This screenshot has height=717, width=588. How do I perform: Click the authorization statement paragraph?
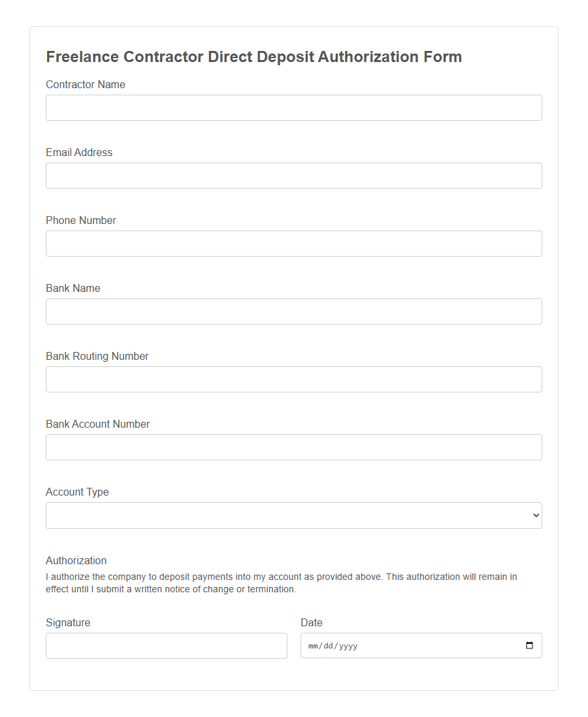[281, 582]
